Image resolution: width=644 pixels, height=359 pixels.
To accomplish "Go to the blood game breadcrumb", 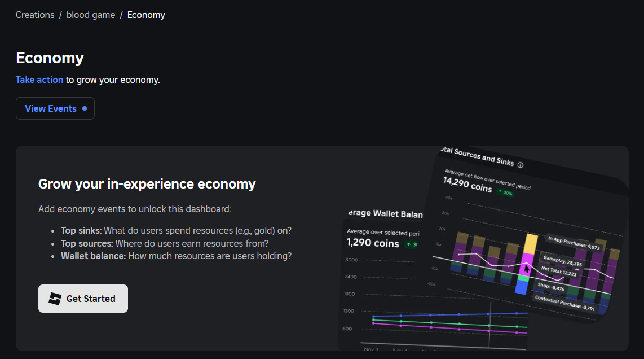I will (90, 15).
